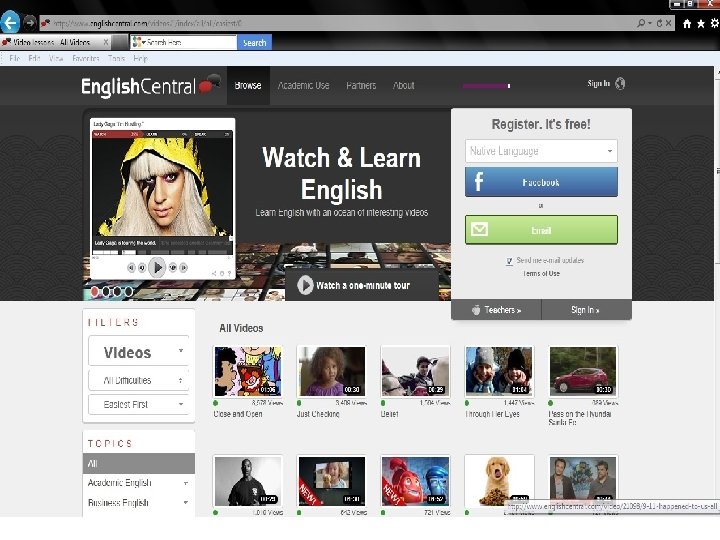
Task: Click Watch a one-minute tour button
Action: 361,285
